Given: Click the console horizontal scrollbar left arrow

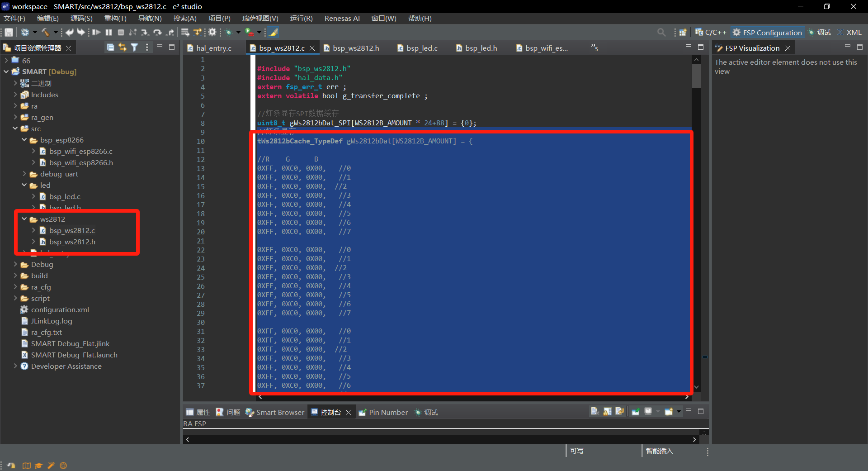Looking at the screenshot, I should pyautogui.click(x=188, y=439).
